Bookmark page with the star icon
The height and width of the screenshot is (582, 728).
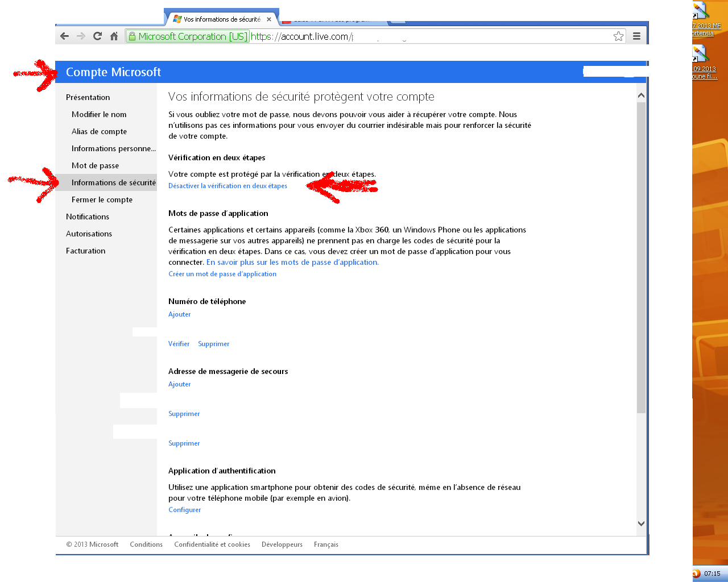coord(618,36)
